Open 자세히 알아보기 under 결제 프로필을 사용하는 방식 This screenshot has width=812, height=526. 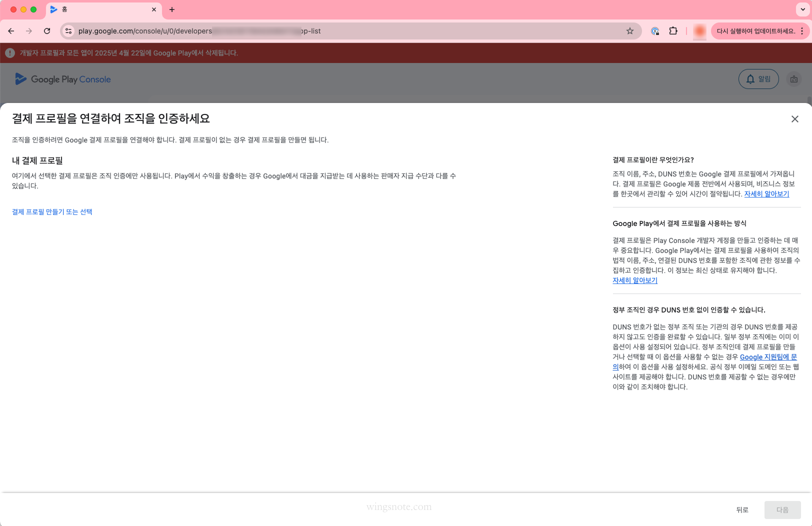635,280
